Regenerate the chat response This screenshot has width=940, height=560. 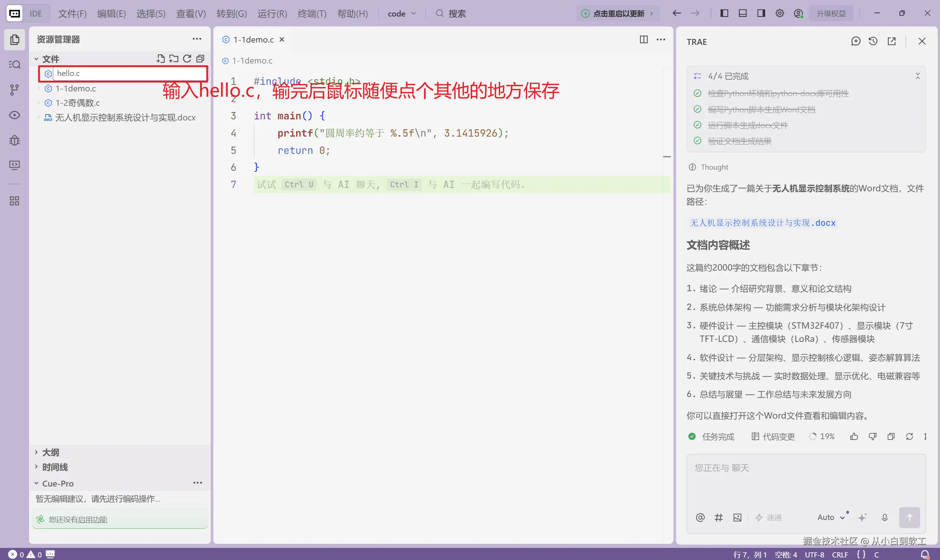click(x=910, y=437)
